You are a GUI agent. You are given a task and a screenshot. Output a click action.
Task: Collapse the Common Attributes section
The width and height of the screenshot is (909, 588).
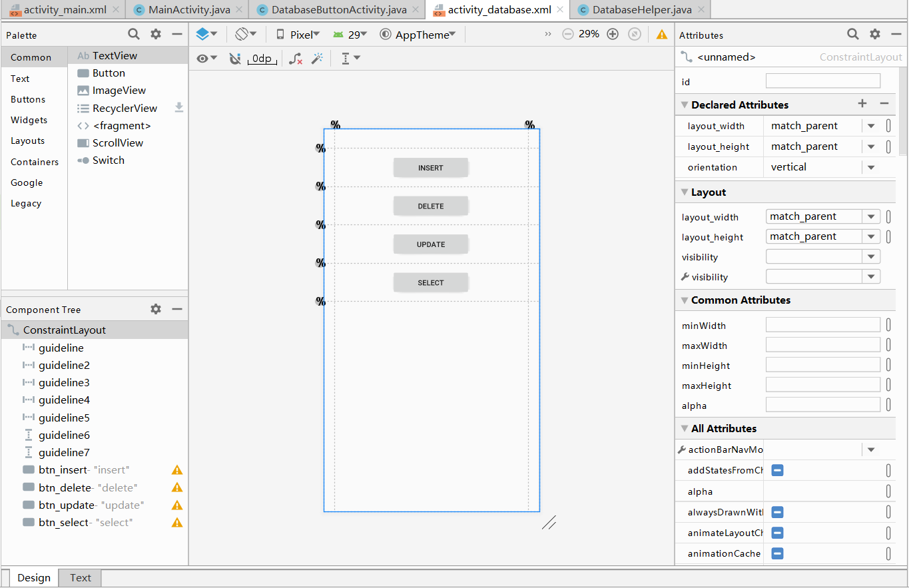685,300
